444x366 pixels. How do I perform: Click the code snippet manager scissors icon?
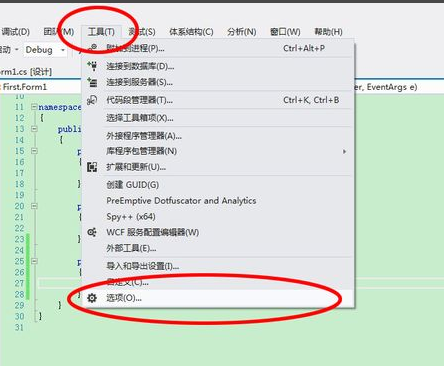pyautogui.click(x=92, y=100)
